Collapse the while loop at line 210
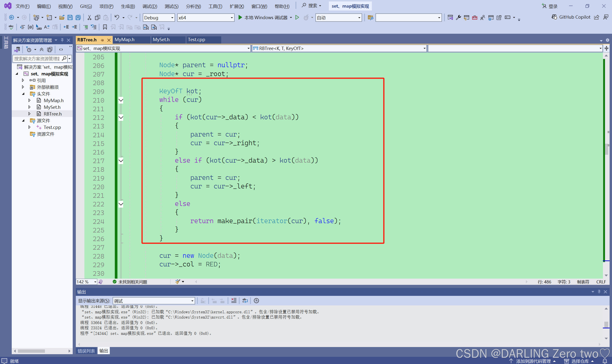Screen dimensions: 612x364 (121, 100)
